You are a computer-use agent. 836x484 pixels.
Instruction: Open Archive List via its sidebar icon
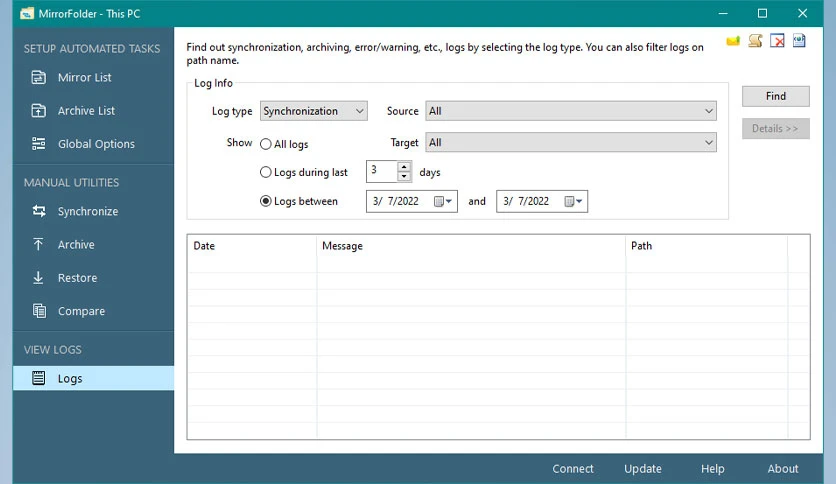point(38,110)
